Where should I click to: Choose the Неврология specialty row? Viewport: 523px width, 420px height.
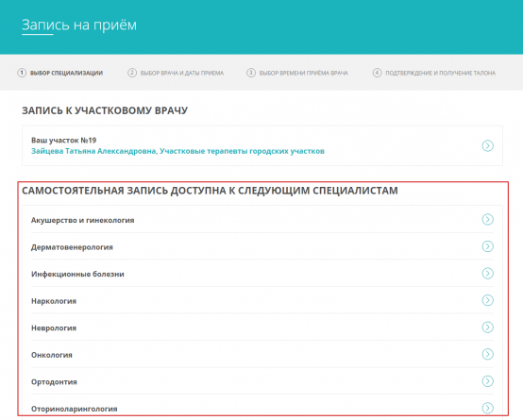[x=262, y=328]
